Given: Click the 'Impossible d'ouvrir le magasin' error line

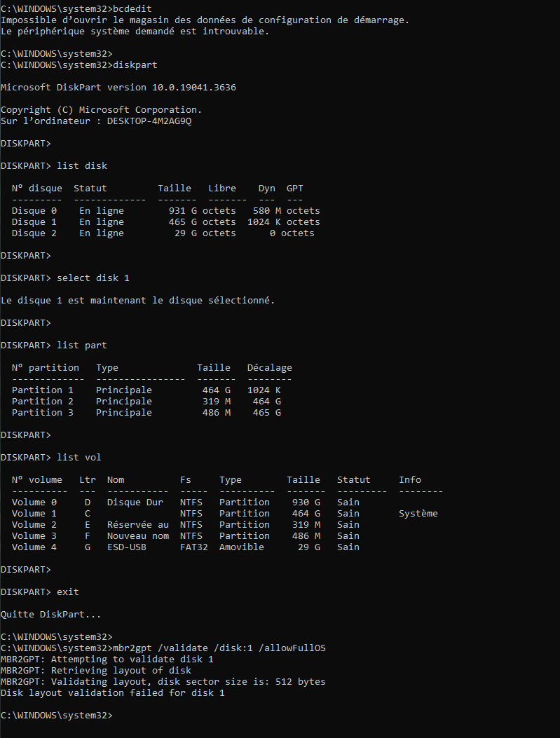Looking at the screenshot, I should (x=205, y=20).
